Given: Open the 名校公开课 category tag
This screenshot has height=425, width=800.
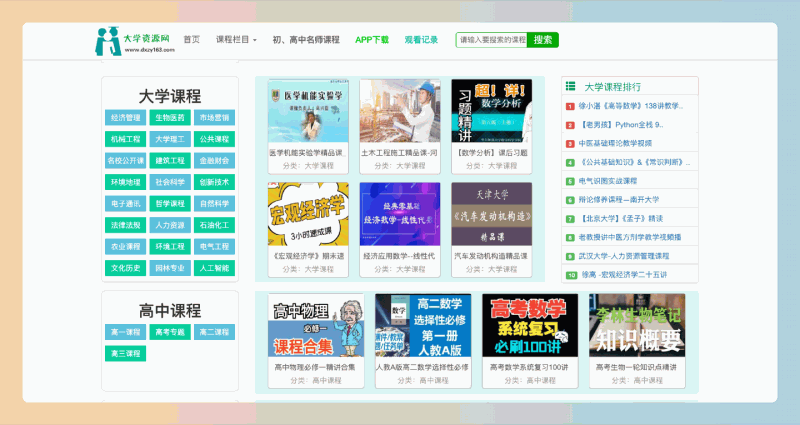Looking at the screenshot, I should pos(126,160).
